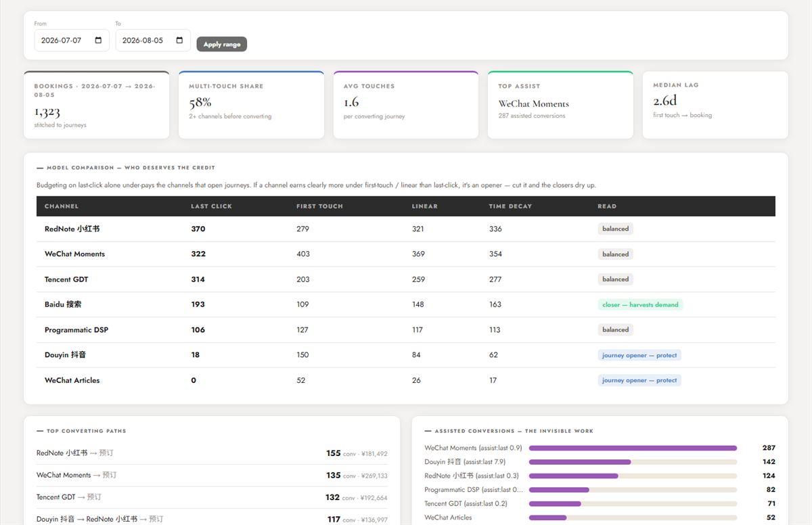Open calendar picker in From date field
The height and width of the screenshot is (525, 812).
(98, 41)
